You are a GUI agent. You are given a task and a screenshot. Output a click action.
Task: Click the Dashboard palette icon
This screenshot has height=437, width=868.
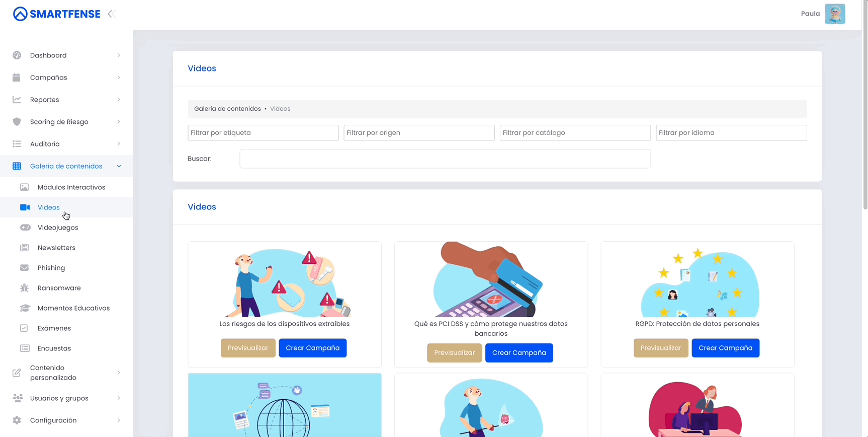pos(17,55)
